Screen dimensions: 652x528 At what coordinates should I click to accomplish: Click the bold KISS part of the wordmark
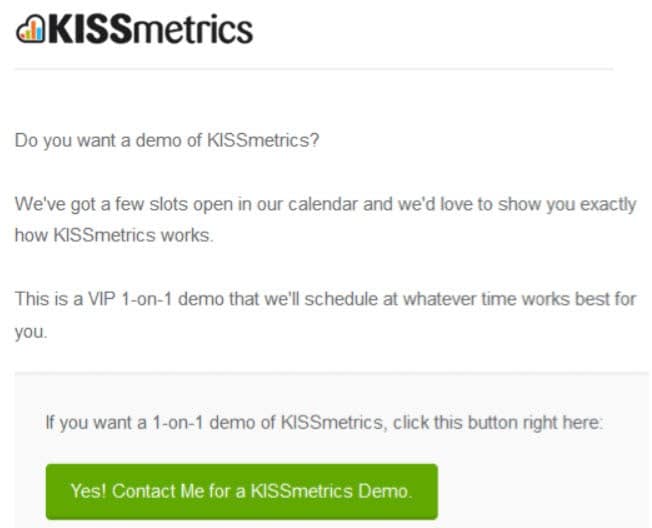90,29
